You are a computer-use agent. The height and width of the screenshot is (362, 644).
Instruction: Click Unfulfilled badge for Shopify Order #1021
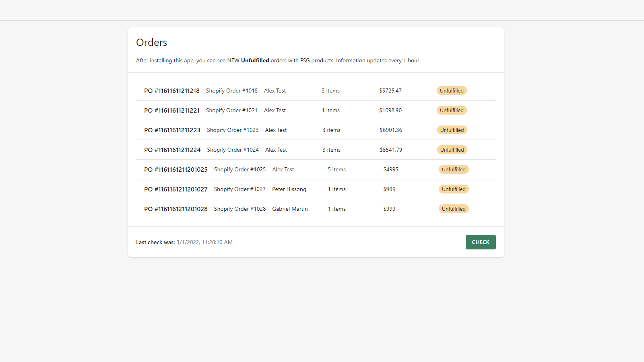pos(452,111)
